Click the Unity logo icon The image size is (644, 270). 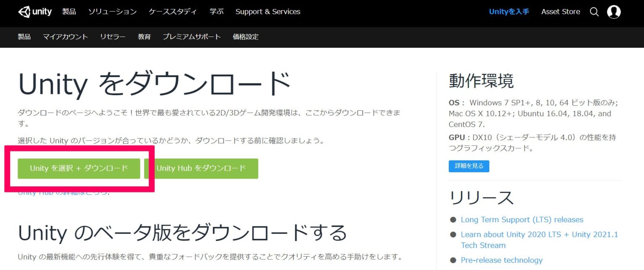click(25, 11)
